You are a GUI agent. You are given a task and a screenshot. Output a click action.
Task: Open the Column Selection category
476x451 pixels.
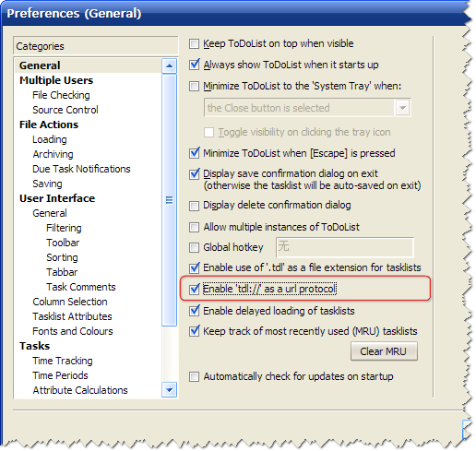[70, 302]
